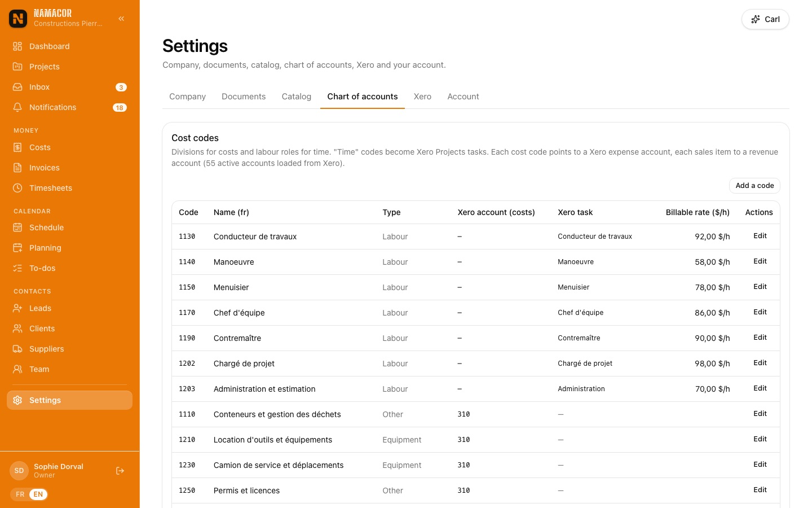Click the Inbox tray icon

tap(17, 87)
